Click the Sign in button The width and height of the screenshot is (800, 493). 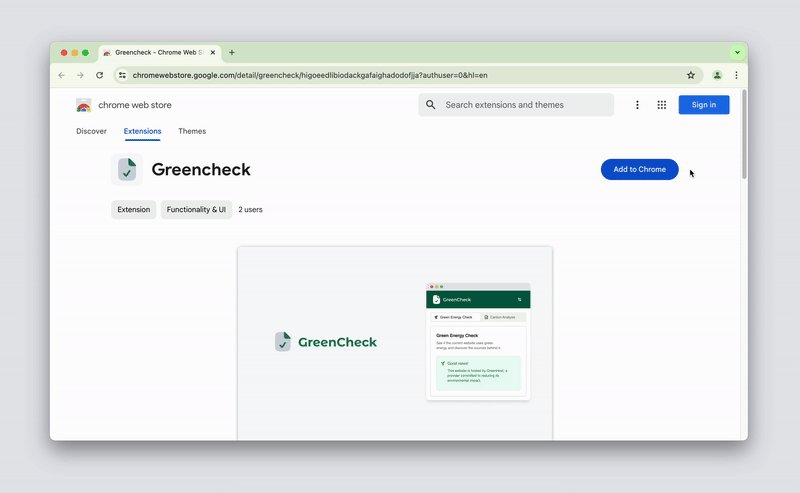tap(703, 105)
